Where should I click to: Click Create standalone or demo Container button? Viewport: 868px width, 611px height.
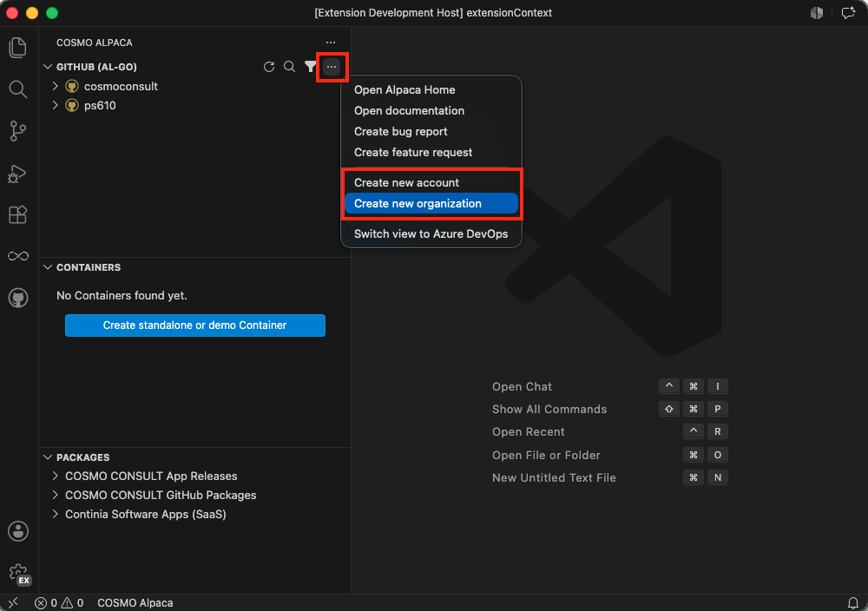click(x=194, y=325)
